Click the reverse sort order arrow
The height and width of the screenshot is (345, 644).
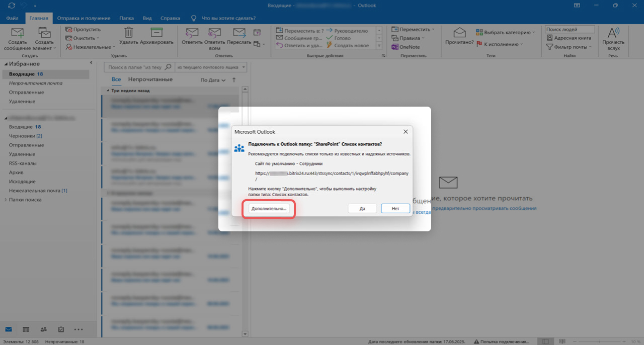click(234, 80)
